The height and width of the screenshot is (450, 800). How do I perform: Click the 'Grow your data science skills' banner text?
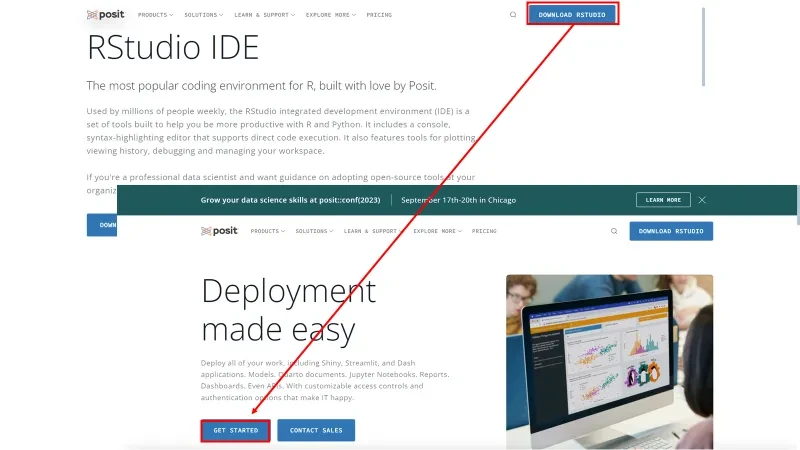[x=290, y=200]
